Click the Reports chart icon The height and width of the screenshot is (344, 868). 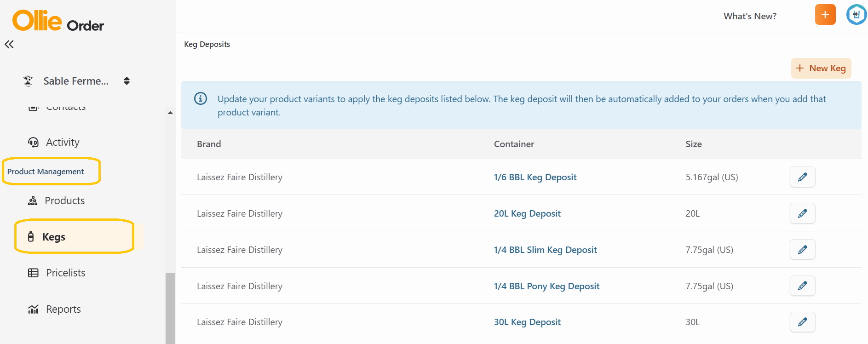click(x=33, y=309)
